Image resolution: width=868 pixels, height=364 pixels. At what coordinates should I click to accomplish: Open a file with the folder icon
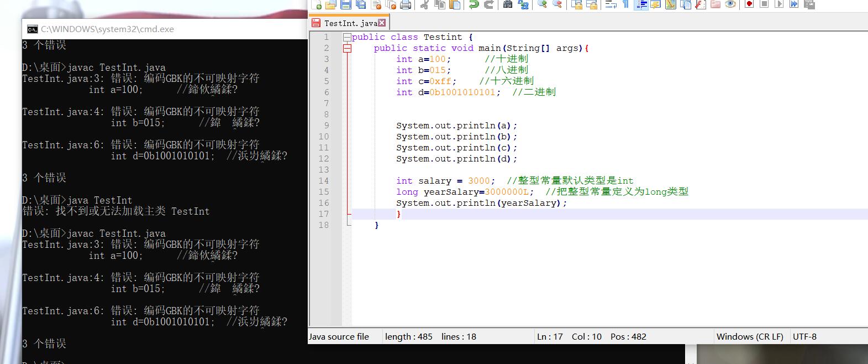click(x=331, y=4)
